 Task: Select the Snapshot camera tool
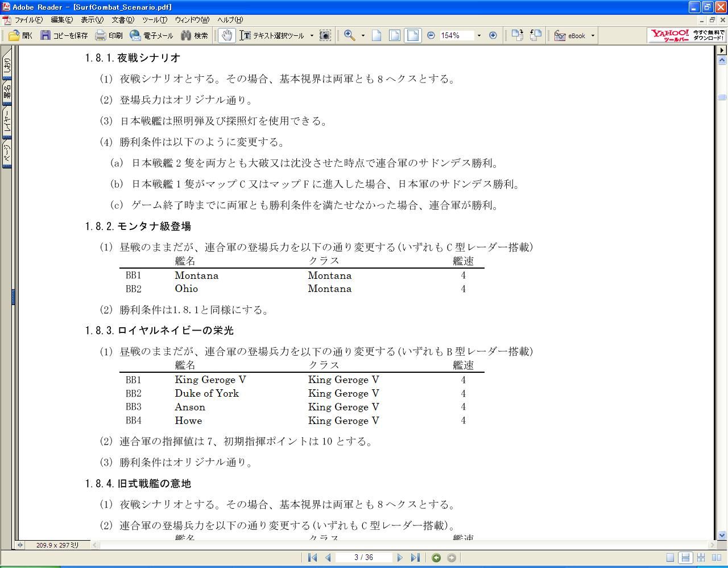click(x=325, y=35)
